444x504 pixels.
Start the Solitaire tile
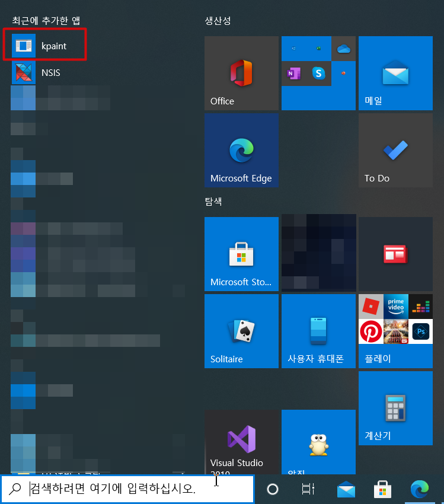(241, 331)
